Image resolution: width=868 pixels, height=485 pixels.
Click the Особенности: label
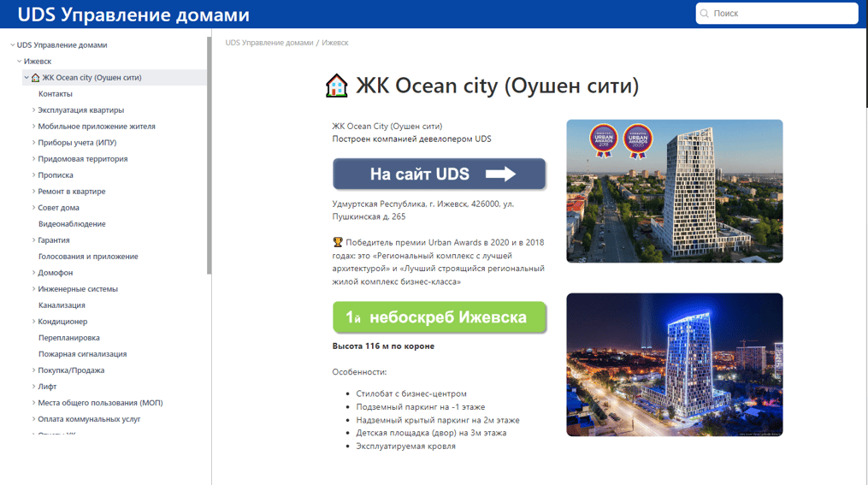(359, 372)
